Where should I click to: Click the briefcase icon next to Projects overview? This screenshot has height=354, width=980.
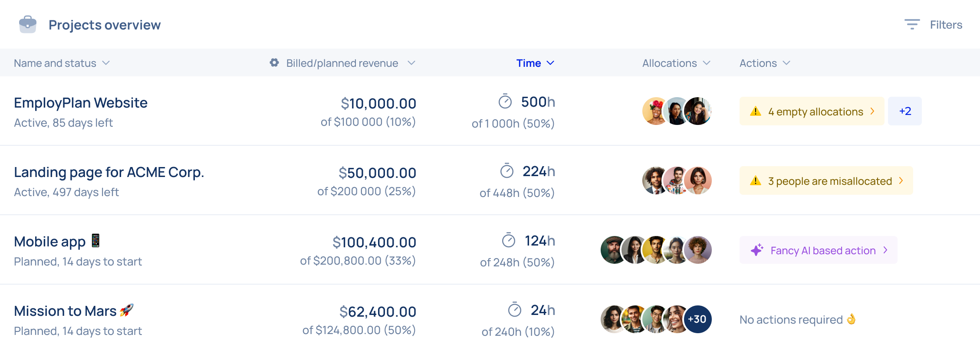27,24
